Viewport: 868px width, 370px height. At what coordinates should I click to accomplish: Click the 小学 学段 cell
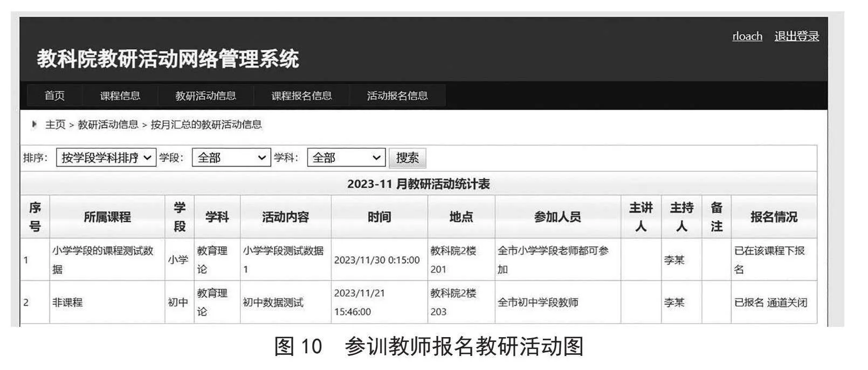tap(180, 259)
